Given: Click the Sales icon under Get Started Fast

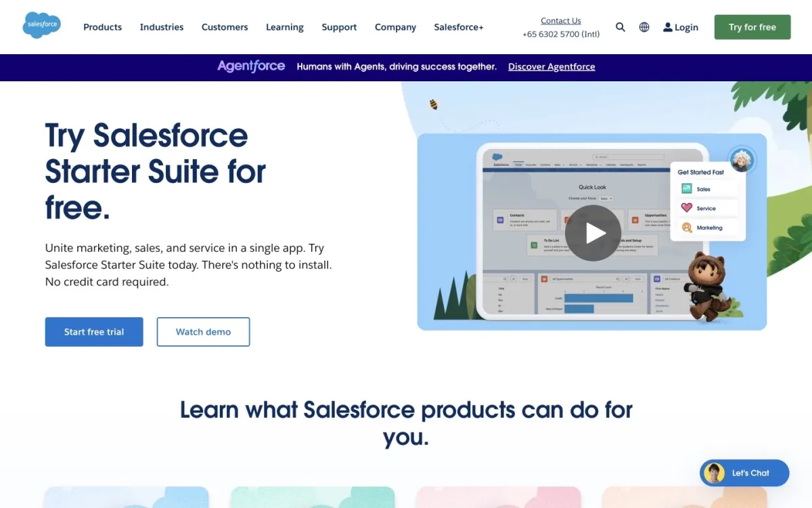Looking at the screenshot, I should point(687,189).
